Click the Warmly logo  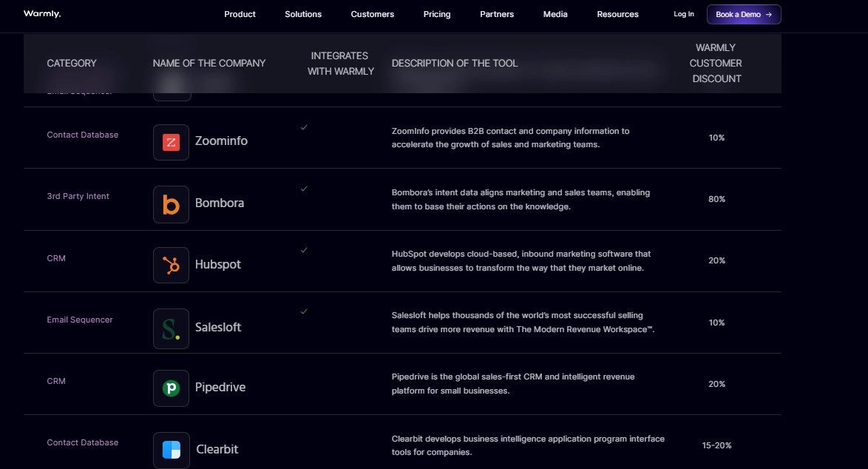[x=42, y=14]
